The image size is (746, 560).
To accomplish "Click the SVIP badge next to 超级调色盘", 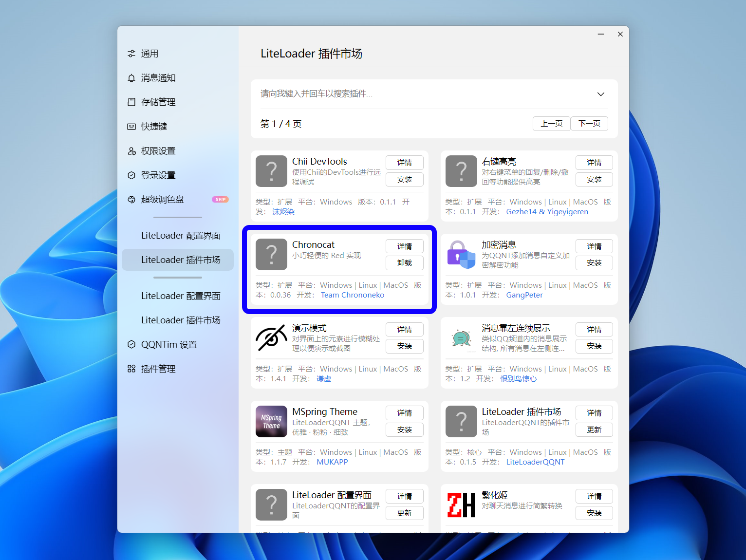I will tap(220, 200).
